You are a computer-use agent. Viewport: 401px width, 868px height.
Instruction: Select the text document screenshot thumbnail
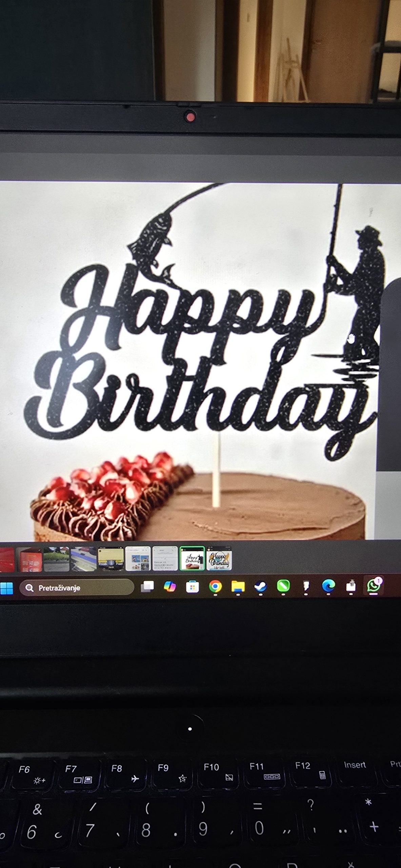[x=165, y=559]
